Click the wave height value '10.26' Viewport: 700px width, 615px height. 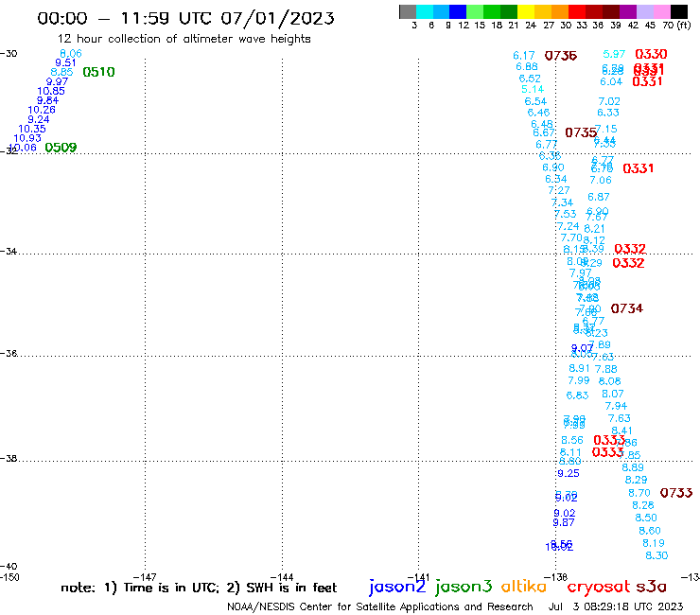click(42, 110)
